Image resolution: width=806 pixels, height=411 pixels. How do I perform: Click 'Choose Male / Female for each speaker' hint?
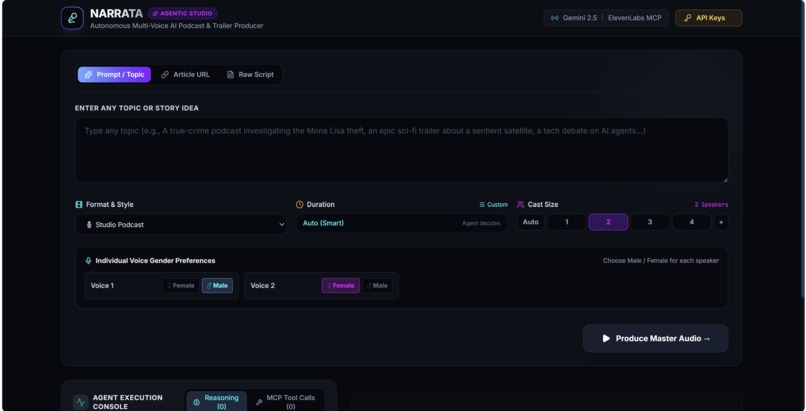click(x=661, y=260)
